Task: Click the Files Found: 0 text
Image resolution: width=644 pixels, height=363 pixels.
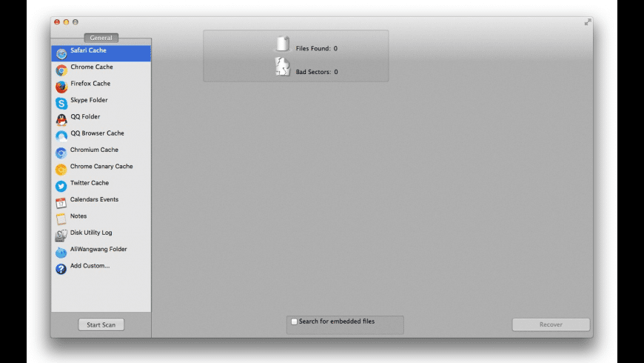Action: (317, 48)
